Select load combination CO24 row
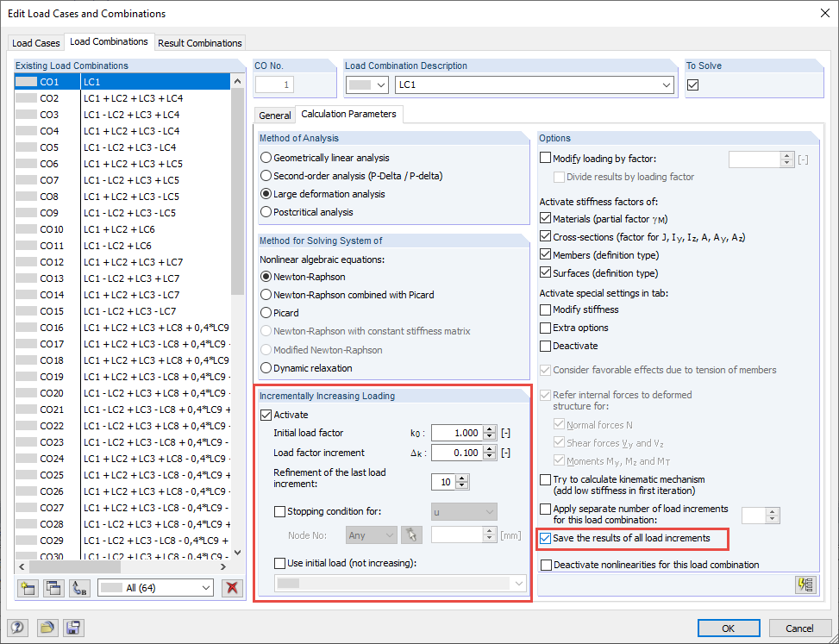 123,459
